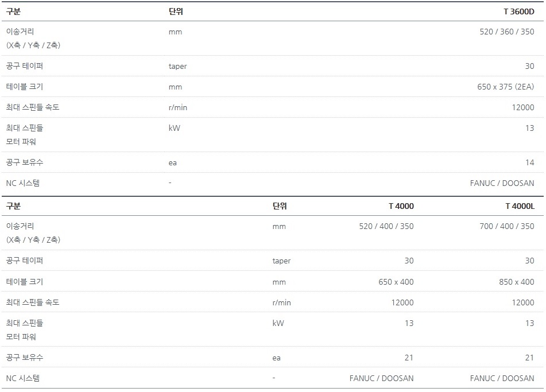The image size is (546, 392).
Task: Select the 520 / 400 / 350 travel value
Action: point(386,226)
